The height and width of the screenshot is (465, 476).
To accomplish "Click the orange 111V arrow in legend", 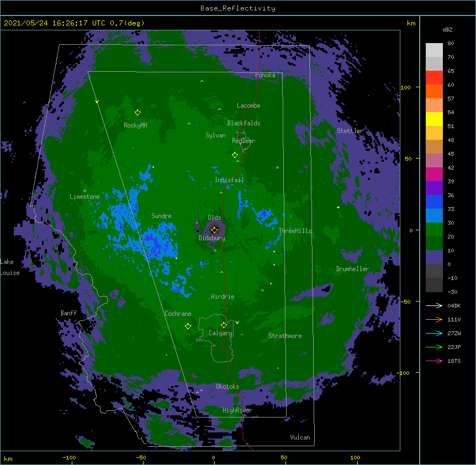I will 434,319.
